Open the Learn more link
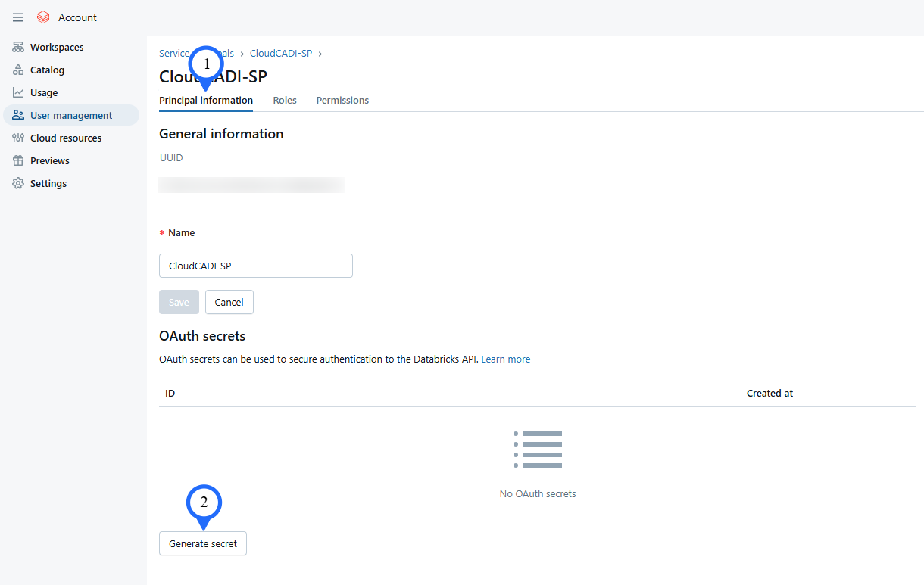The image size is (924, 585). click(x=505, y=359)
